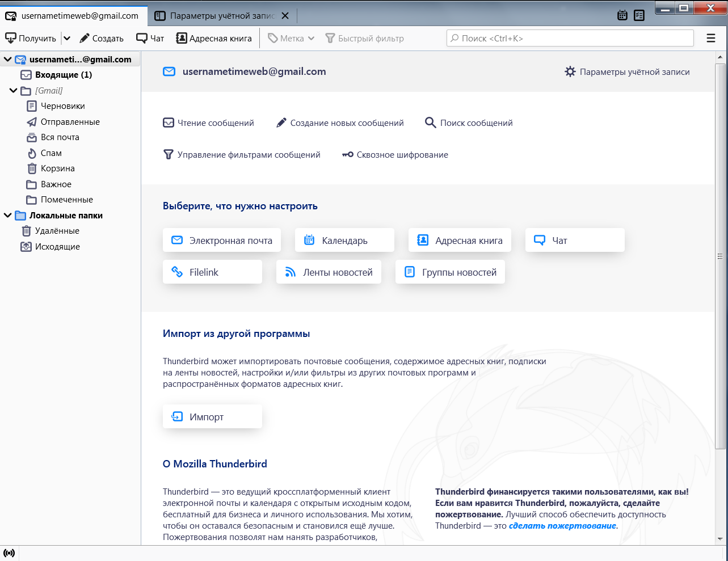The width and height of the screenshot is (728, 561).
Task: Open Параметры учётной записи gear link
Action: 627,72
